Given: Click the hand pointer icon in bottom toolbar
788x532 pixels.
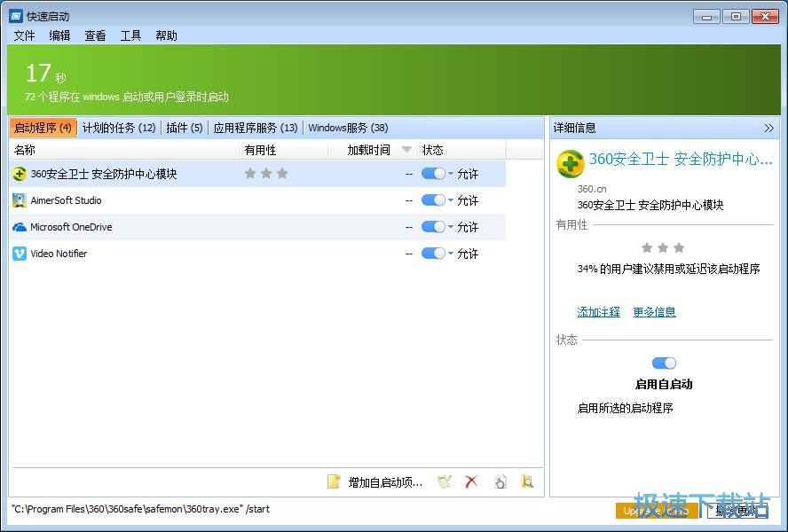Looking at the screenshot, I should [x=500, y=481].
